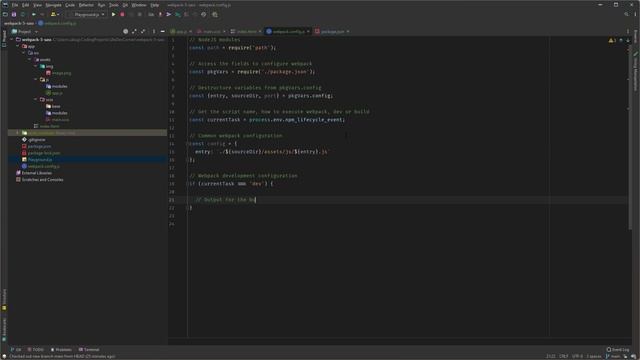Viewport: 640px width, 360px height.
Task: Switch to the package.json editor tab
Action: 332,31
